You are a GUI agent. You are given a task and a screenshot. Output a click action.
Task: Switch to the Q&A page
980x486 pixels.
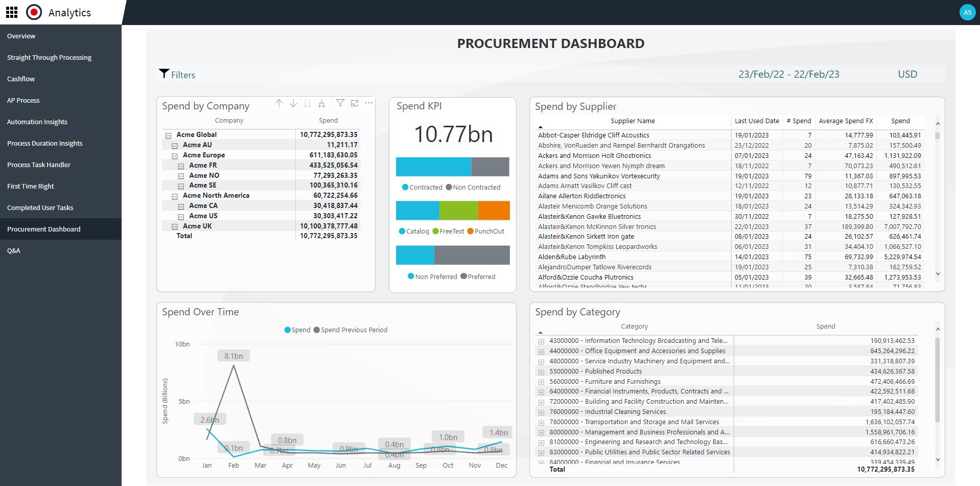[14, 250]
